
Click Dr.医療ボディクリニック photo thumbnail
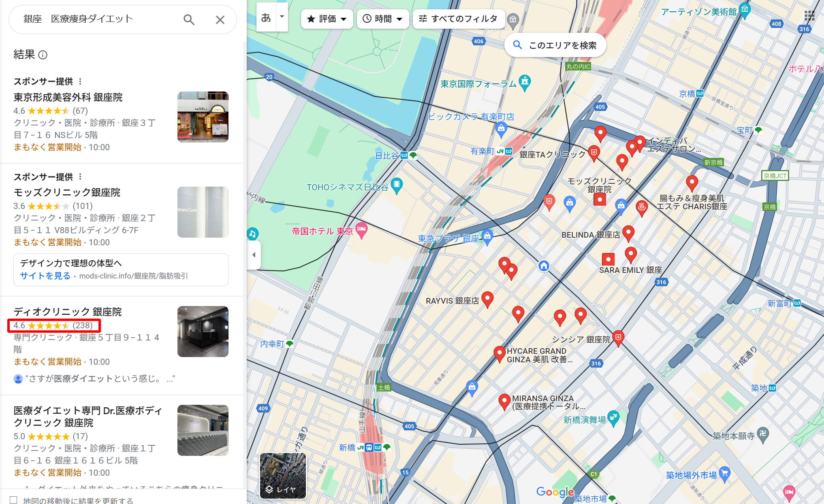(x=203, y=430)
